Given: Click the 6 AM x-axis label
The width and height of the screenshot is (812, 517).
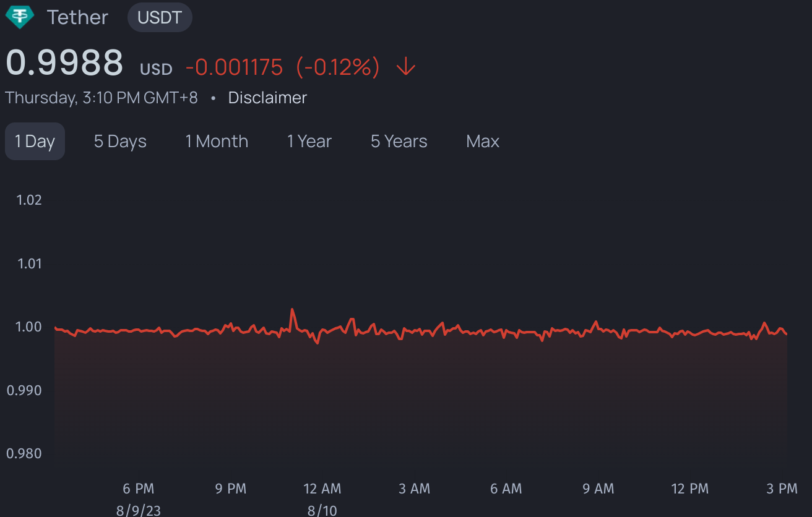Looking at the screenshot, I should point(506,489).
